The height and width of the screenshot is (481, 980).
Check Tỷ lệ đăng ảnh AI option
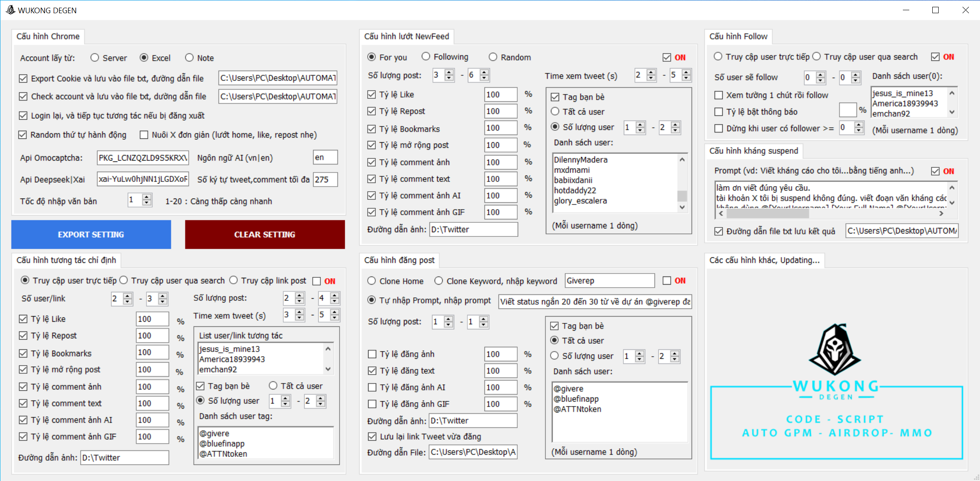(x=372, y=387)
